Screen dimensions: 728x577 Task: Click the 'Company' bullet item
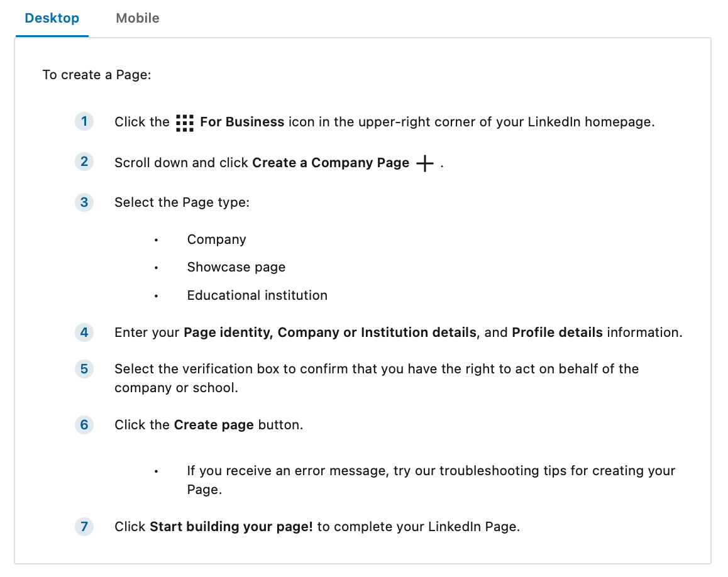pyautogui.click(x=216, y=239)
